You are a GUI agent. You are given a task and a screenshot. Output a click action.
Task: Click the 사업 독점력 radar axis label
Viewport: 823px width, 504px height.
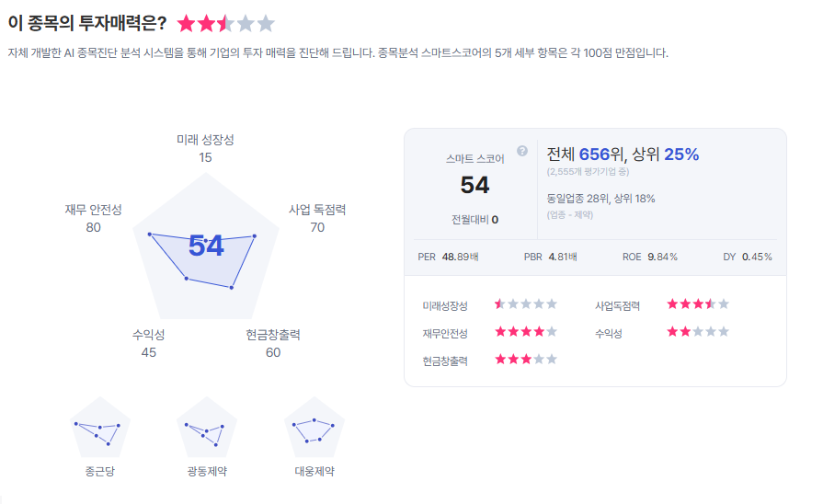pos(317,210)
